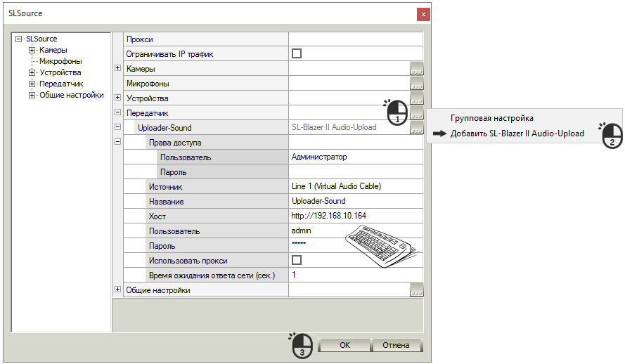Click empty Пароль field under Права доступа
The height and width of the screenshot is (364, 625).
[x=356, y=171]
